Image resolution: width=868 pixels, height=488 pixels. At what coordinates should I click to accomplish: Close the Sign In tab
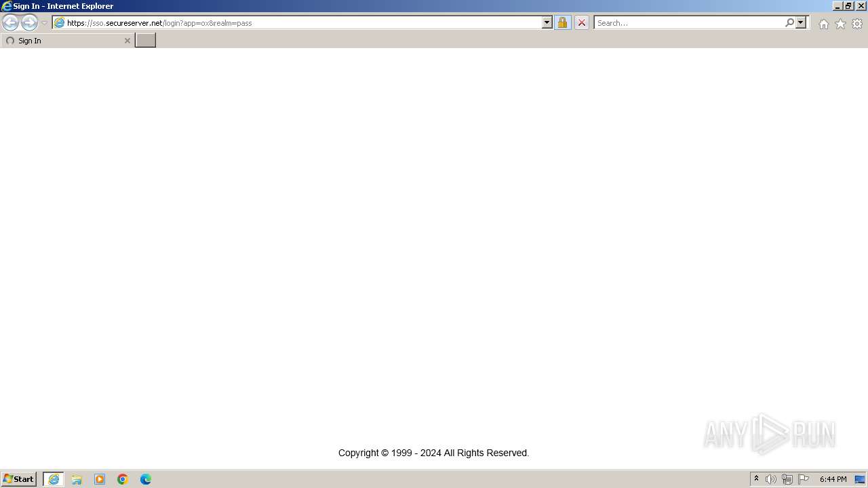127,41
